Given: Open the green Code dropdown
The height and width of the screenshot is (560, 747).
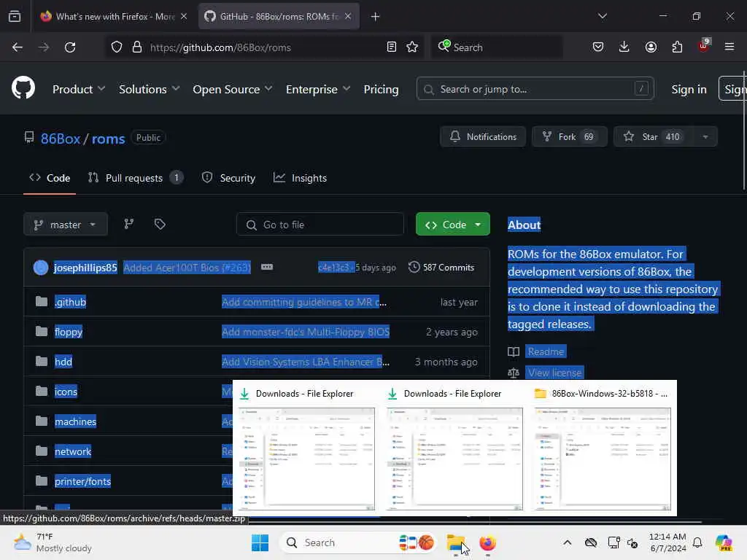Looking at the screenshot, I should click(x=452, y=225).
